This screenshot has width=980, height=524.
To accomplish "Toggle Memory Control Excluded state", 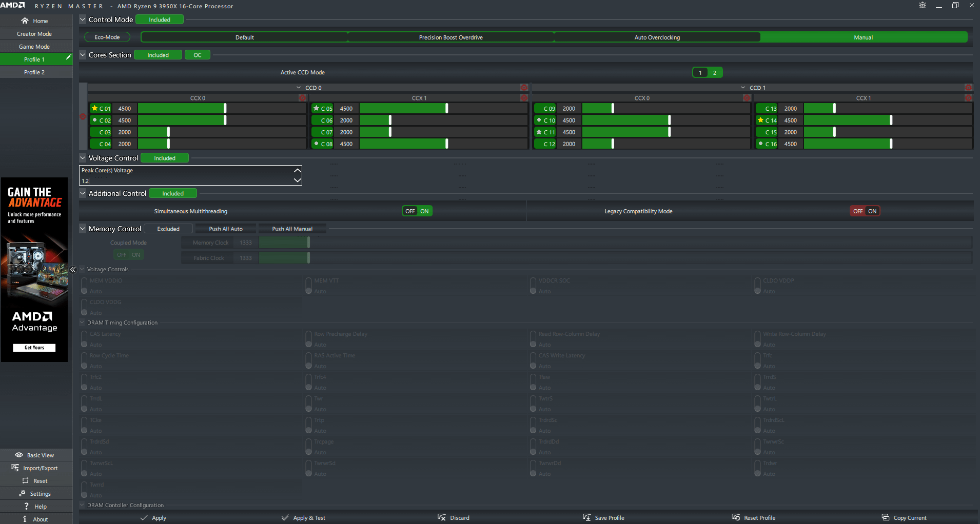I will [x=168, y=229].
